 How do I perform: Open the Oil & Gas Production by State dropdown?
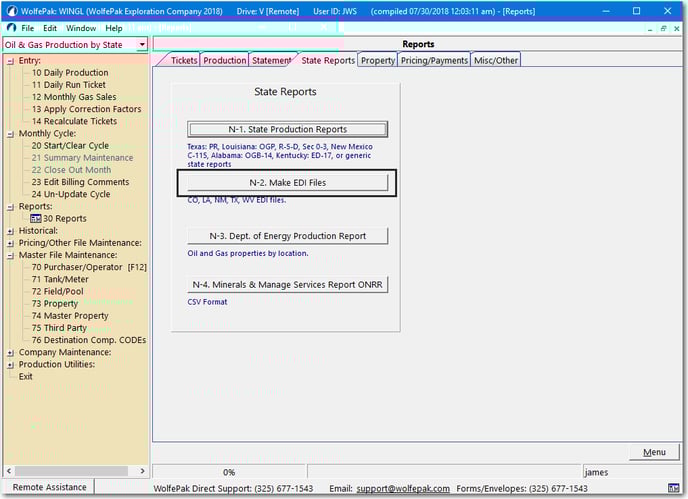click(142, 44)
